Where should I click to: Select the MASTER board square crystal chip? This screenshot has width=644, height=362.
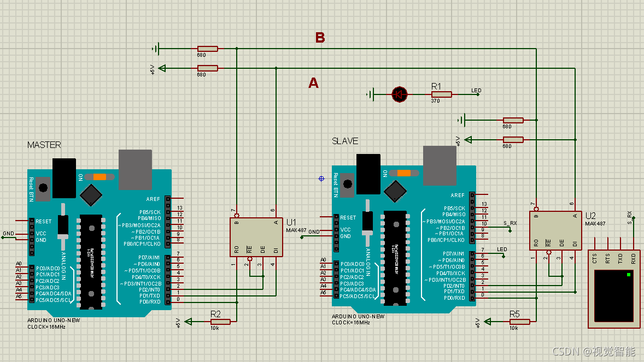click(91, 195)
